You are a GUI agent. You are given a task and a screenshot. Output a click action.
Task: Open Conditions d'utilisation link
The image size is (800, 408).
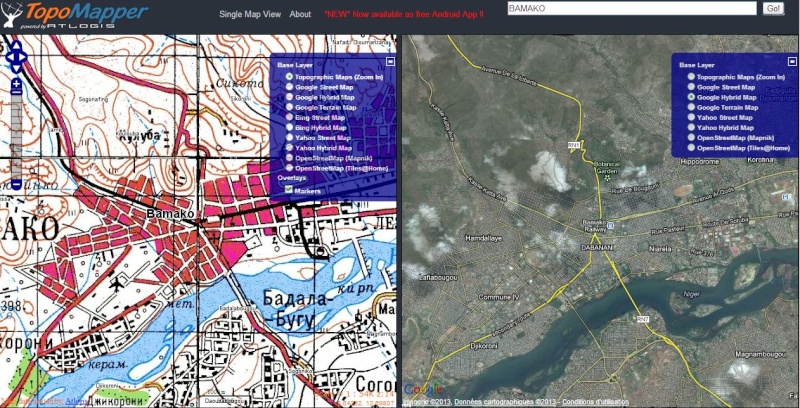[595, 402]
